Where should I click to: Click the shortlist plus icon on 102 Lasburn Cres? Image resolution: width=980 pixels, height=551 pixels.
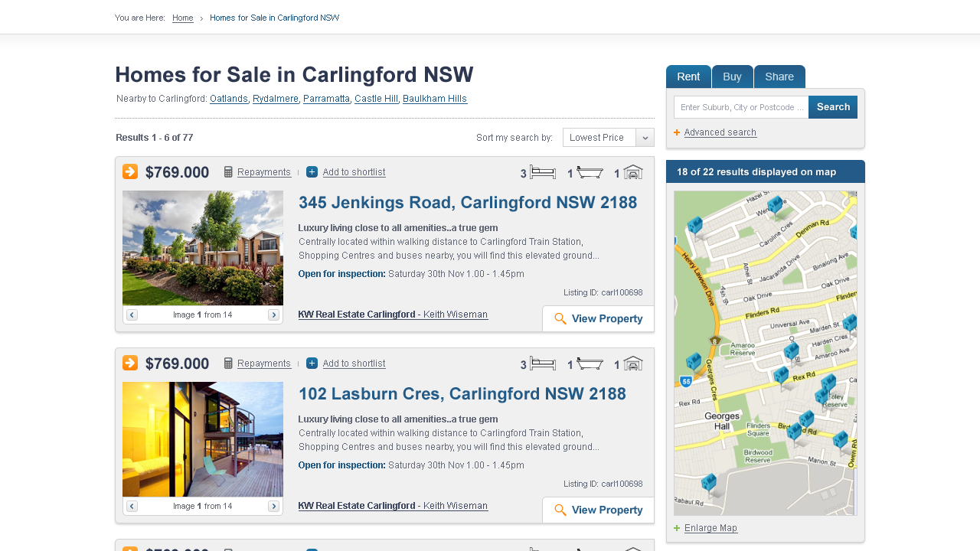pos(312,364)
